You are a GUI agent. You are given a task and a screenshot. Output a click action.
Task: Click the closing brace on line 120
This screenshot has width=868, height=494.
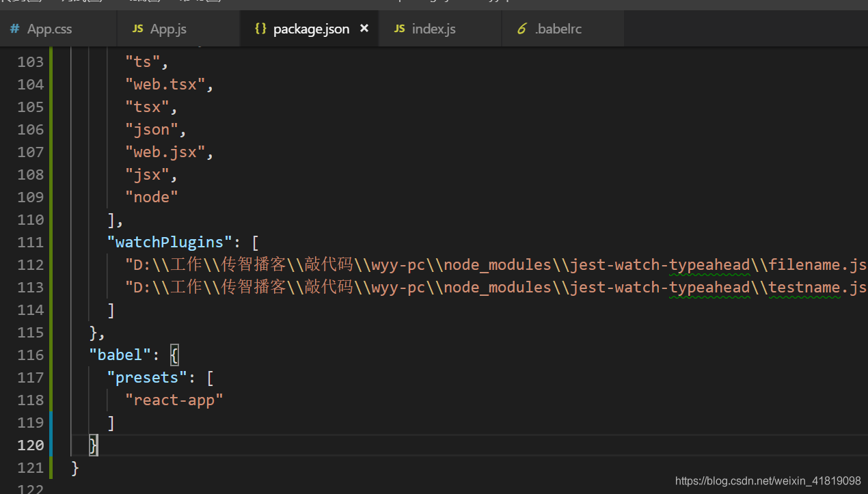94,445
